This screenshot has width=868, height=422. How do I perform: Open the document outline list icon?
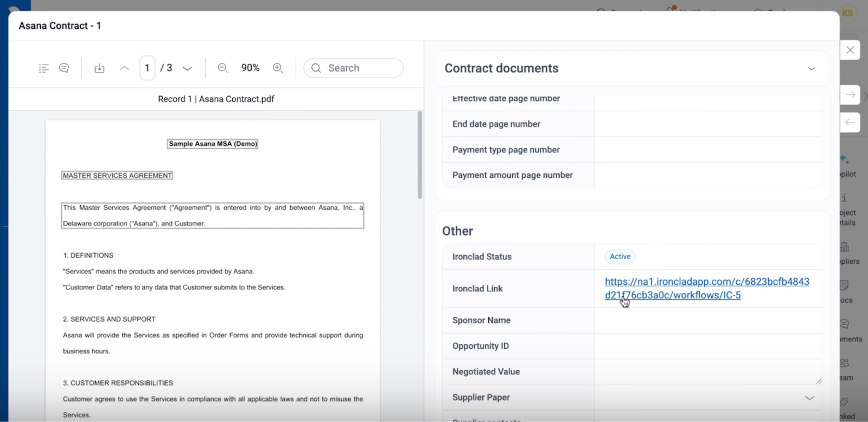44,68
